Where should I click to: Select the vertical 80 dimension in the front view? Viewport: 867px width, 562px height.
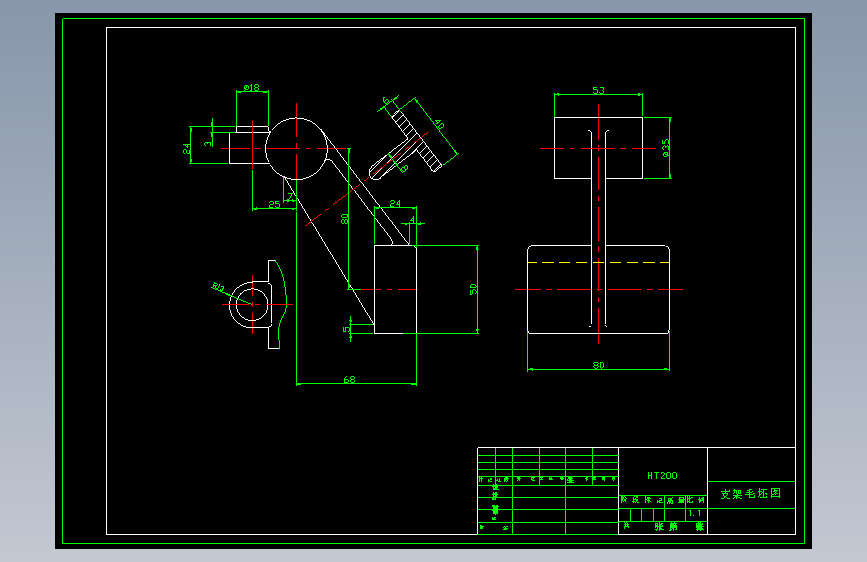click(344, 219)
